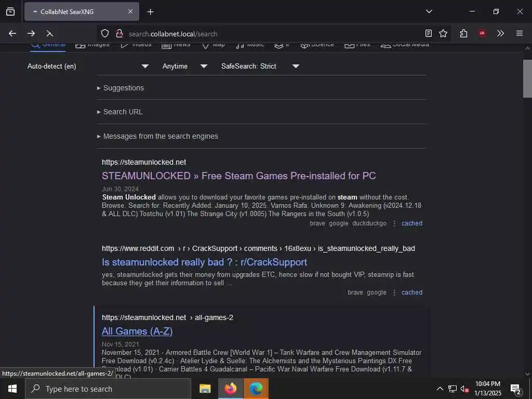Show hidden system tray icons

[440, 389]
